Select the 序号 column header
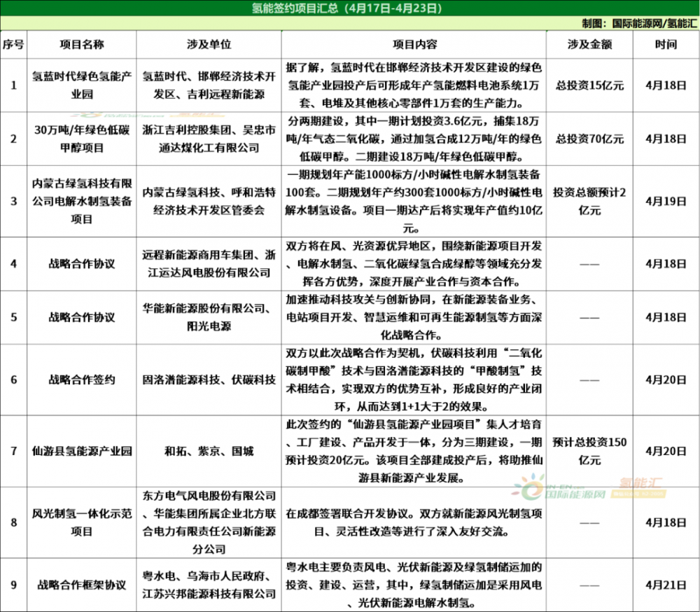 click(x=14, y=44)
